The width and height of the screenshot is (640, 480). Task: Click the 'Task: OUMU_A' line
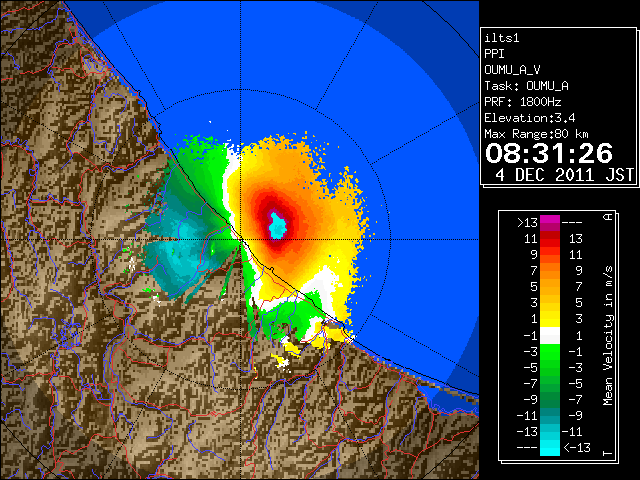[527, 86]
